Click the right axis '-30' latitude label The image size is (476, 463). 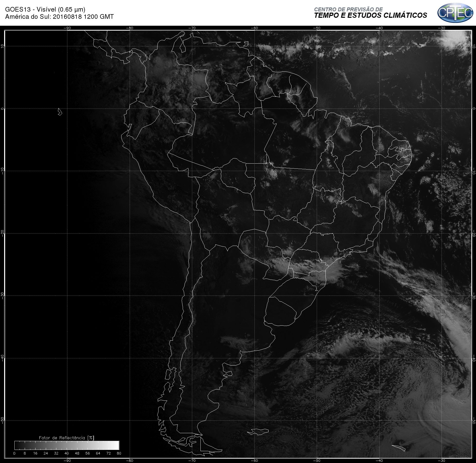[x=474, y=296]
